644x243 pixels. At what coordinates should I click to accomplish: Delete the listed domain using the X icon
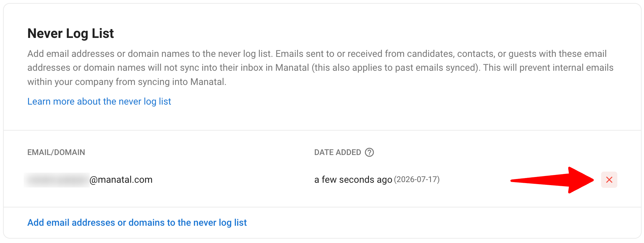coord(609,180)
